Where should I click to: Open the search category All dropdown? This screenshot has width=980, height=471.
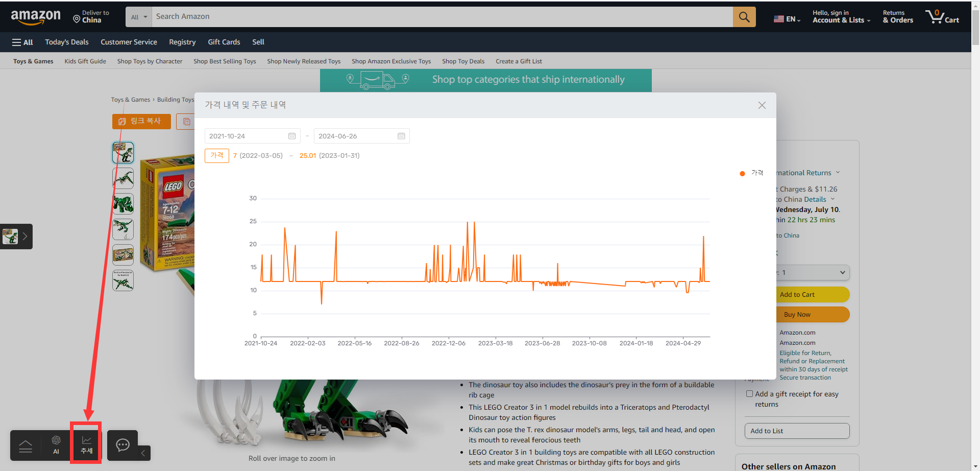[x=139, y=17]
